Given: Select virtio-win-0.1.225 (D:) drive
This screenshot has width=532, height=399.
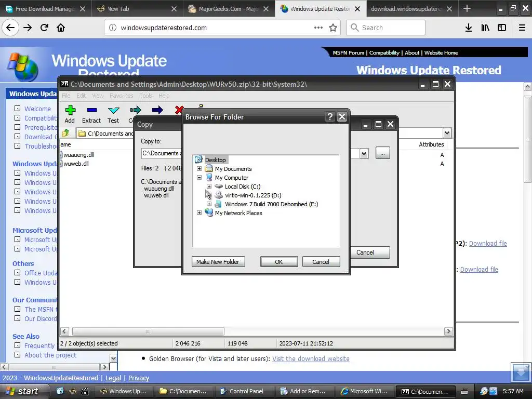Looking at the screenshot, I should coord(253,195).
